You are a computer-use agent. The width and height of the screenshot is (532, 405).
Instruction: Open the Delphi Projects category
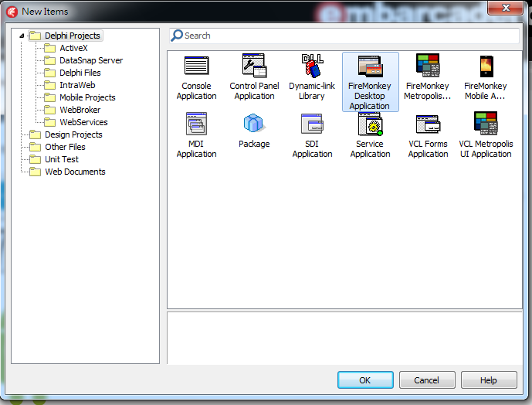73,36
